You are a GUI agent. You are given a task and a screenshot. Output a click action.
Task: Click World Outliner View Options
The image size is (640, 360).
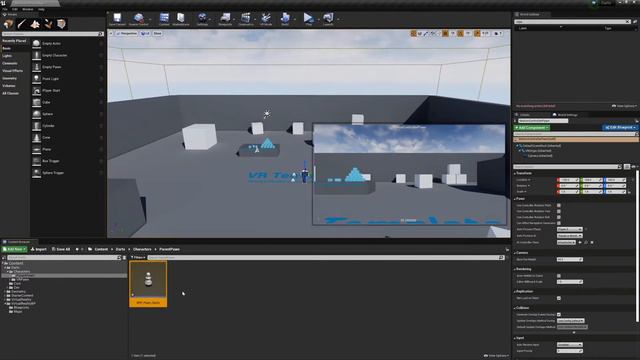(624, 106)
